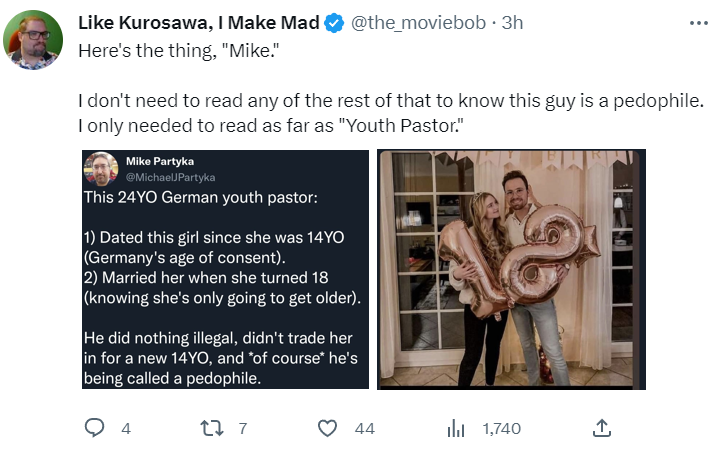Viewport: 720px width, 452px height.
Task: Open the 3h timestamp link
Action: coord(512,23)
